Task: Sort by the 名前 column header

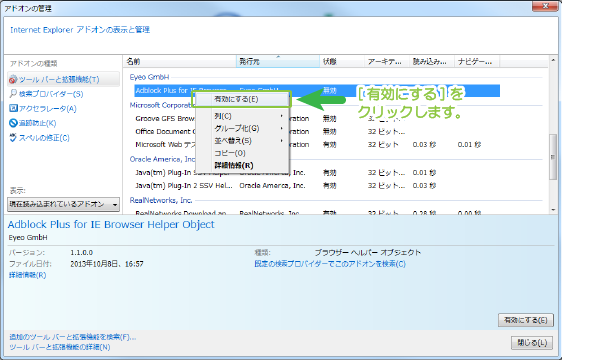Action: pyautogui.click(x=180, y=62)
